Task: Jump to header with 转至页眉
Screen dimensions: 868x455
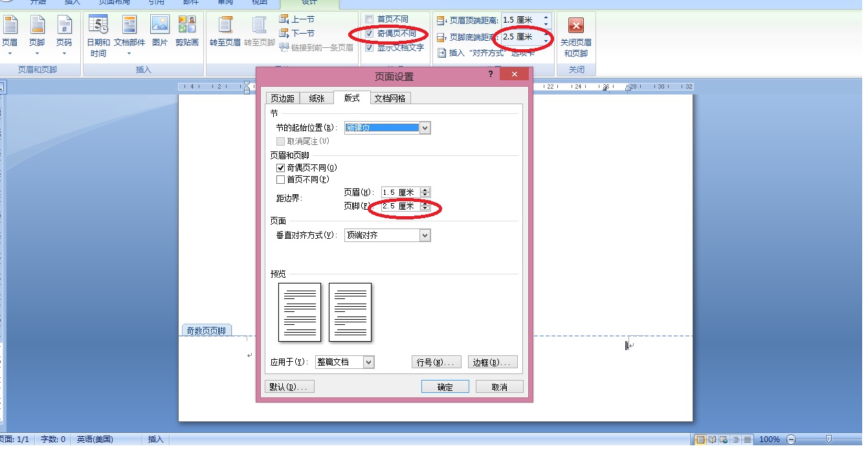Action: (x=225, y=31)
